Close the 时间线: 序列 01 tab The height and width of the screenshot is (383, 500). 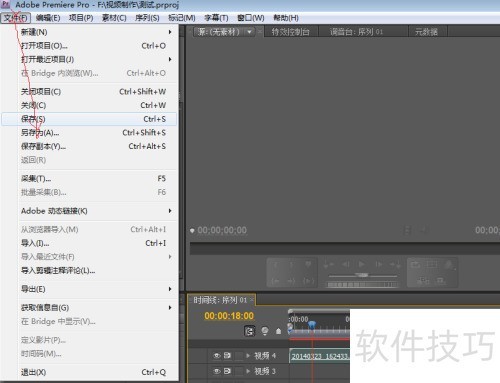click(x=252, y=300)
